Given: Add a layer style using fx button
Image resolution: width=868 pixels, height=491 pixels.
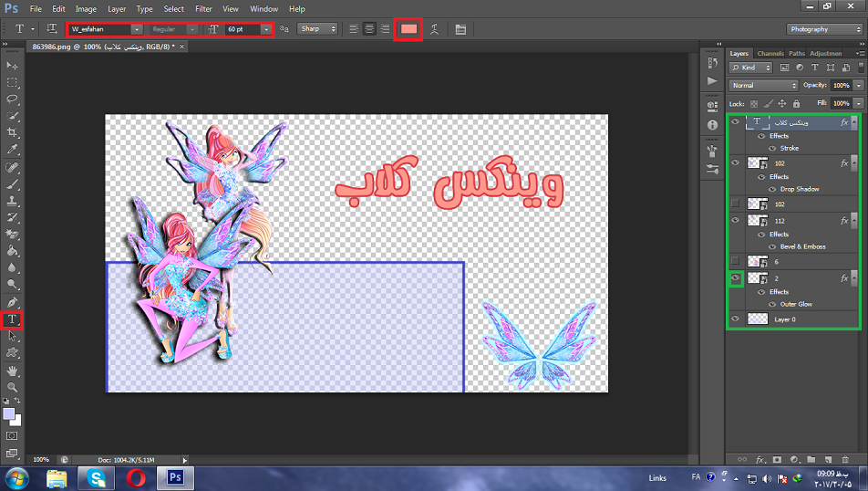Looking at the screenshot, I should (x=760, y=459).
